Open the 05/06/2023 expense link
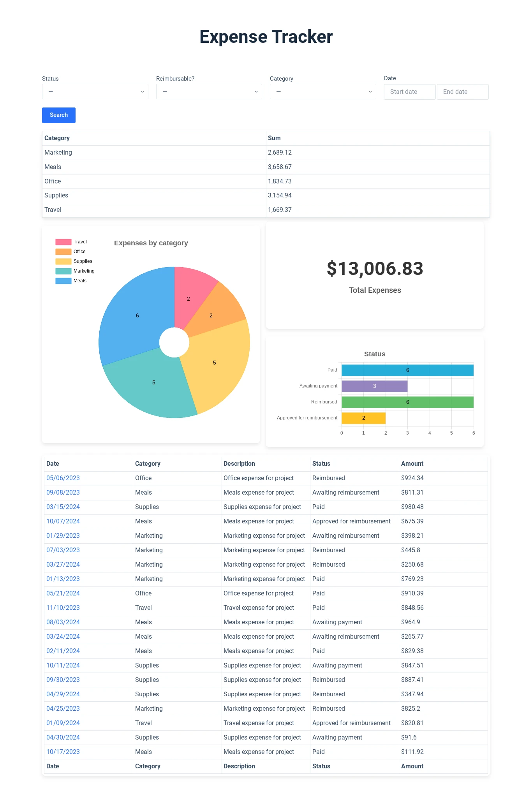Image resolution: width=532 pixels, height=803 pixels. (x=63, y=478)
